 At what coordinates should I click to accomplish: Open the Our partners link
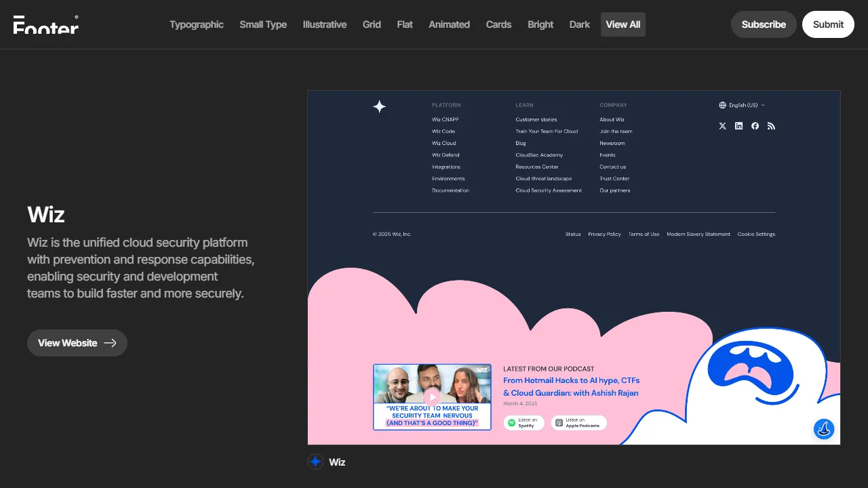coord(615,190)
